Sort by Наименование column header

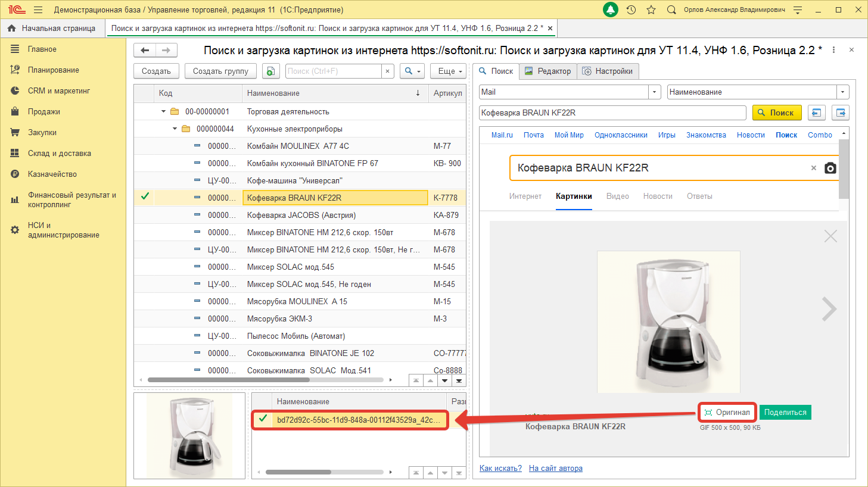click(335, 93)
